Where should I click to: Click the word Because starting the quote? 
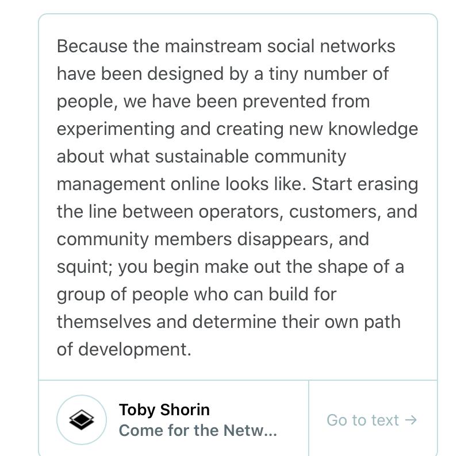point(93,46)
